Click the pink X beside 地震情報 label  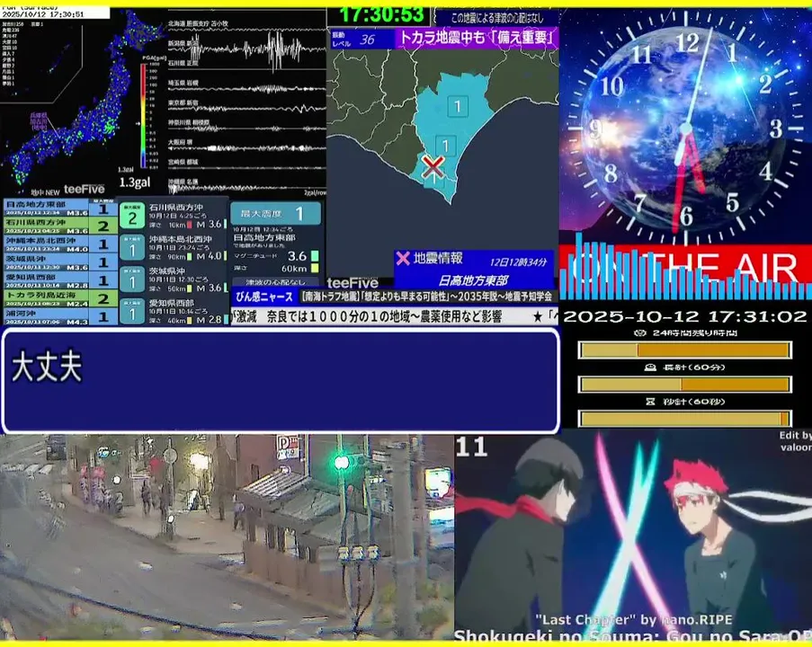click(402, 258)
